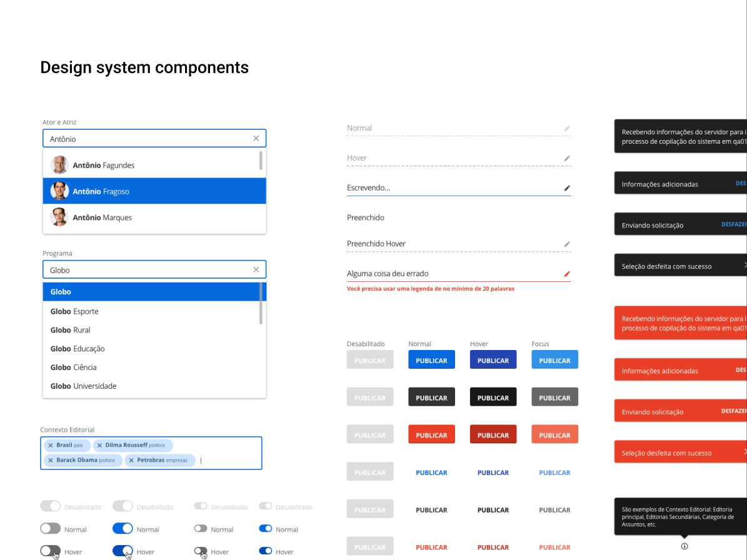Click Antônio Marques avatar photo
Viewport: 747px width, 560px height.
point(59,217)
